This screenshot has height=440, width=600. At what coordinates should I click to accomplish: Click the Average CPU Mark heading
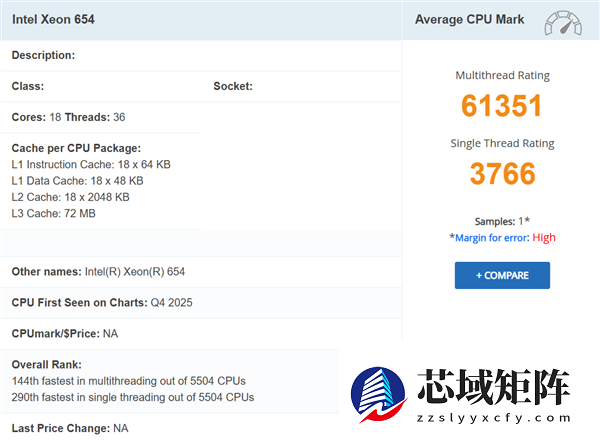[470, 20]
